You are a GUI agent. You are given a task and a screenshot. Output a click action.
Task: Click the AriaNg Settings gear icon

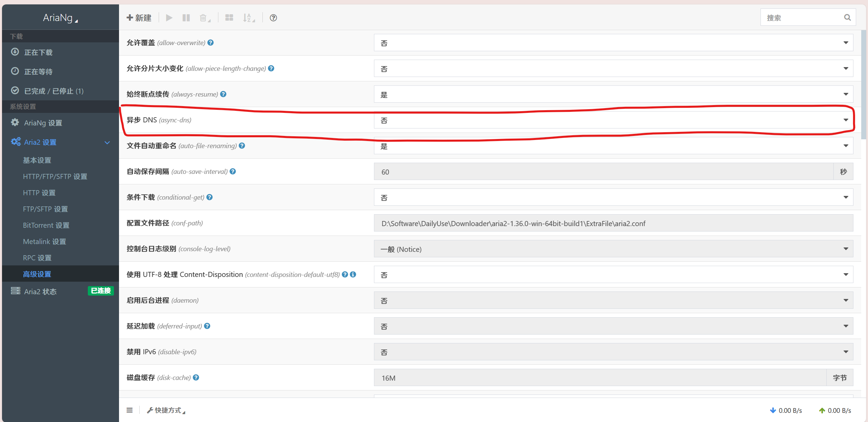[x=15, y=122]
